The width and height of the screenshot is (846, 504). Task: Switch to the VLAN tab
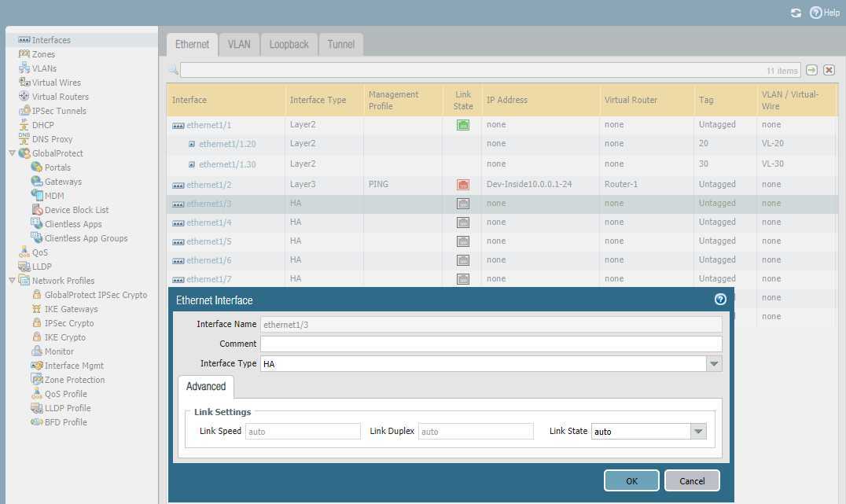(239, 45)
